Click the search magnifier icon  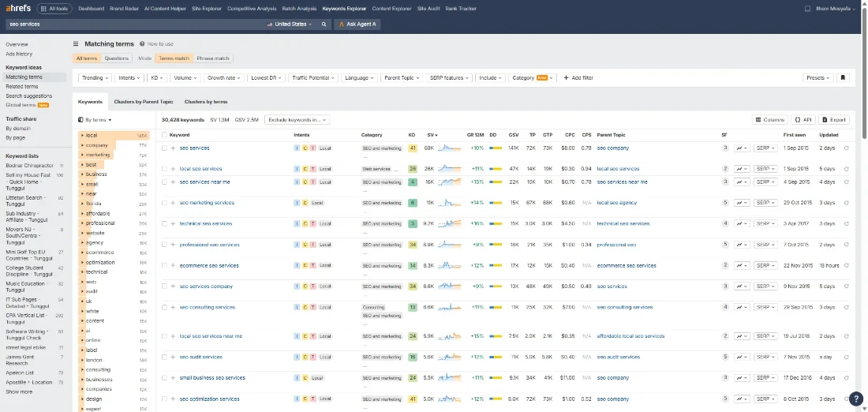(324, 24)
